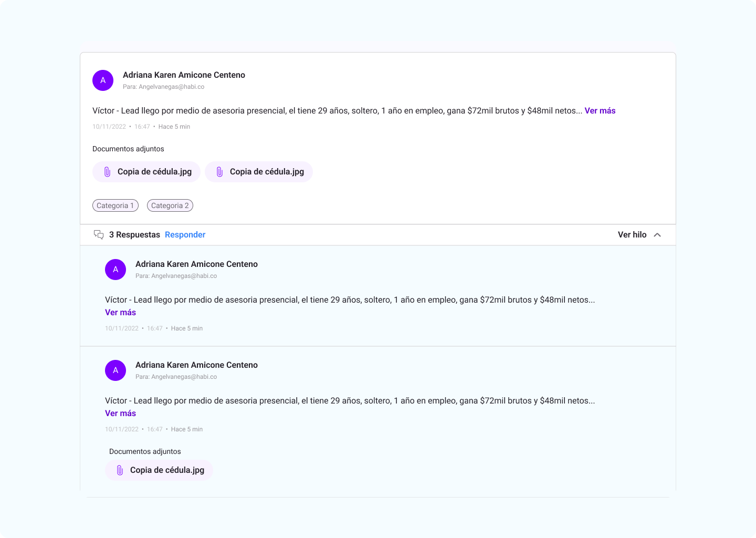Click the paperclip icon on the reply's attachment
The width and height of the screenshot is (756, 538).
(120, 470)
